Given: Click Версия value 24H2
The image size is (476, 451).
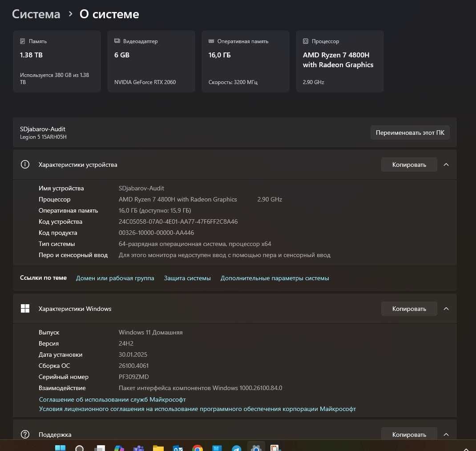Looking at the screenshot, I should pyautogui.click(x=126, y=343).
